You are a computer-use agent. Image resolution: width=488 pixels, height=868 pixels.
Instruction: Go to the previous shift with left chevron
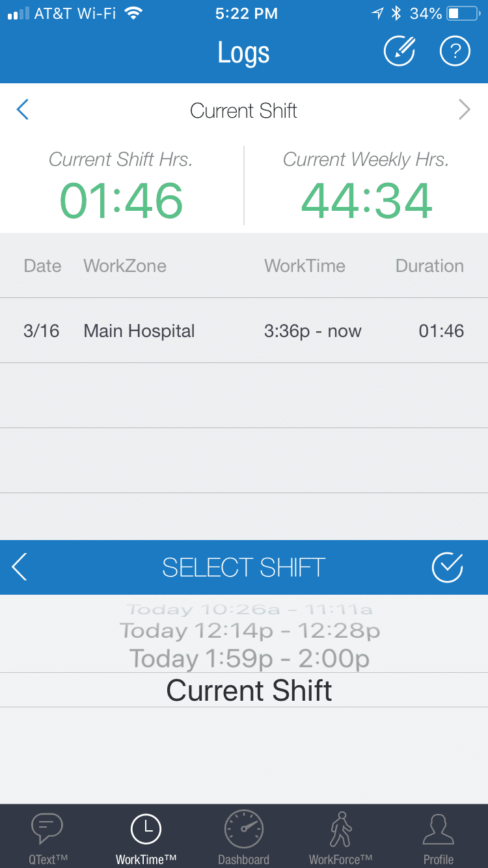pos(23,110)
